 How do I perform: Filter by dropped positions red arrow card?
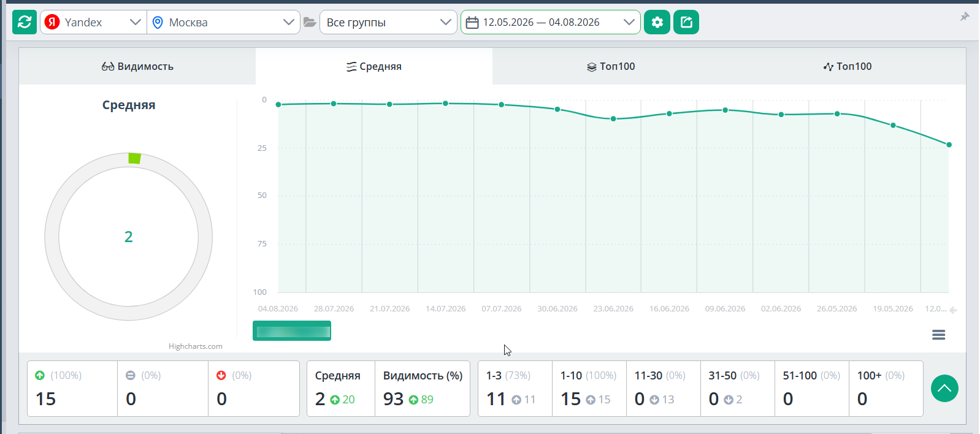[x=253, y=389]
